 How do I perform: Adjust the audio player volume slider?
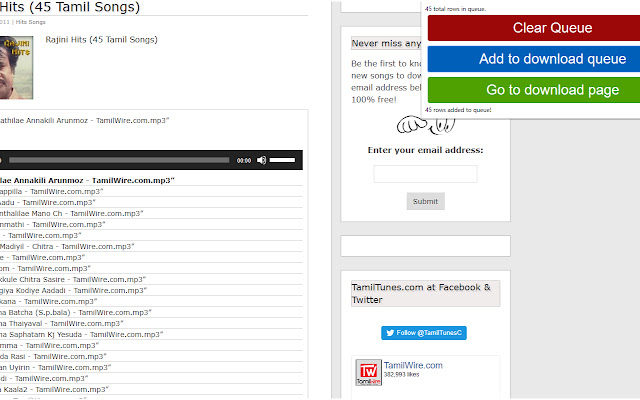[x=282, y=160]
